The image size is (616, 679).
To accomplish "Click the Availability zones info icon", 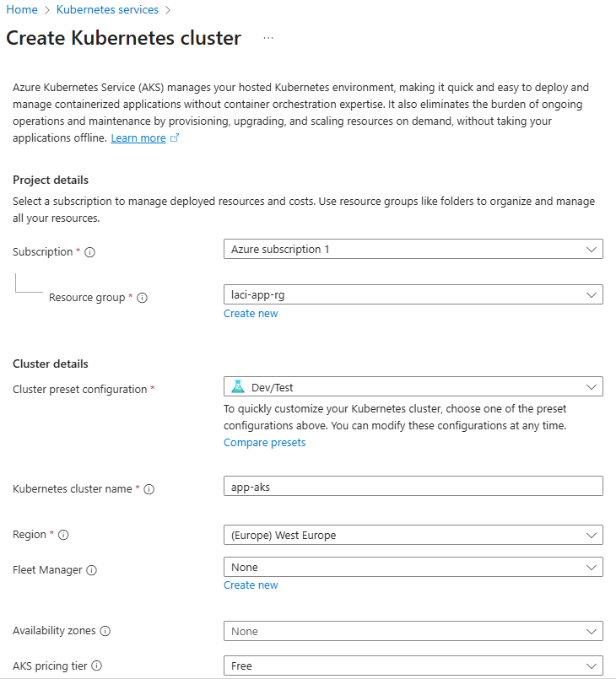I will point(105,631).
